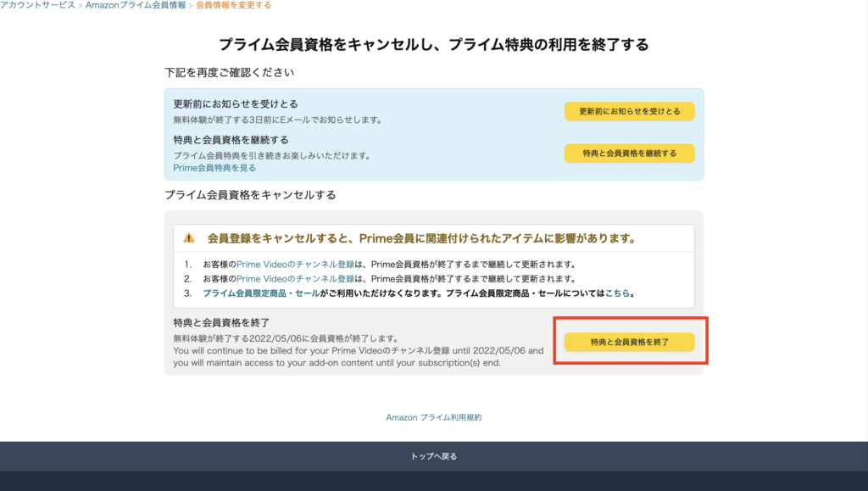The height and width of the screenshot is (491, 868).
Task: Select the page heading プライム会員資格をキャンセルし text
Action: [x=328, y=44]
